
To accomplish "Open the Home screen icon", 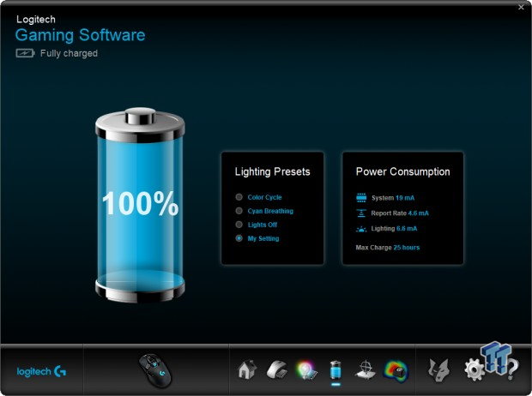I will 247,369.
